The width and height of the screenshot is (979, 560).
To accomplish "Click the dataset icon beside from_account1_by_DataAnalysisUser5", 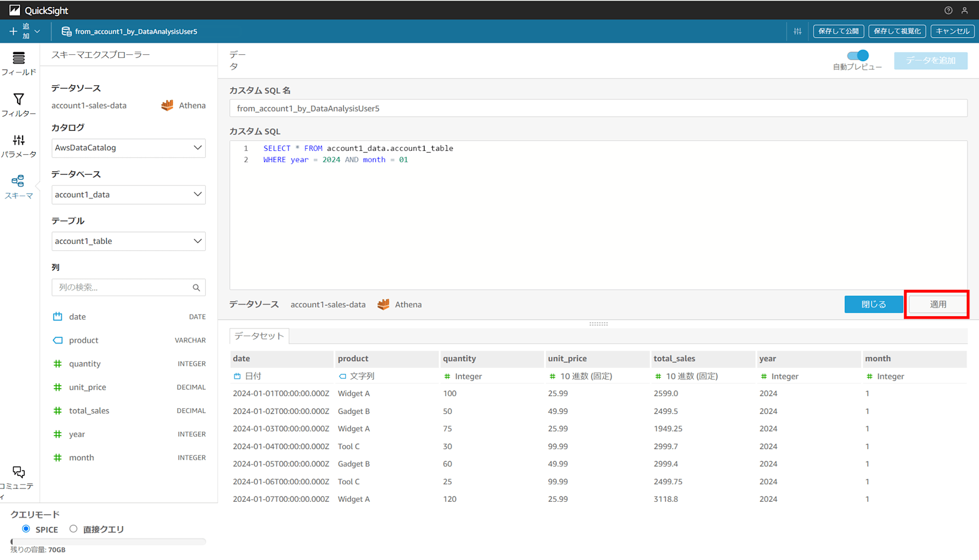I will coord(66,31).
